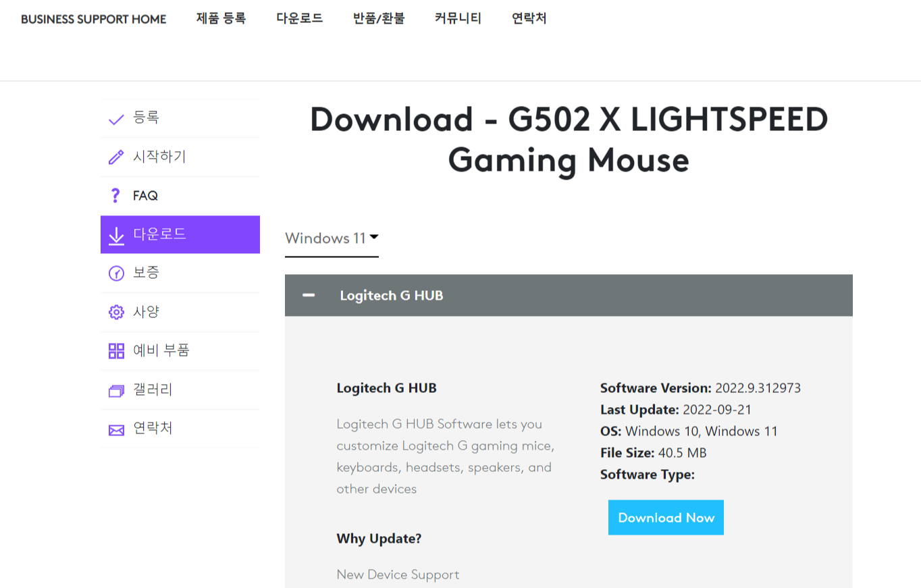The image size is (921, 588).
Task: Select 갤러리 in the sidebar
Action: tap(180, 390)
